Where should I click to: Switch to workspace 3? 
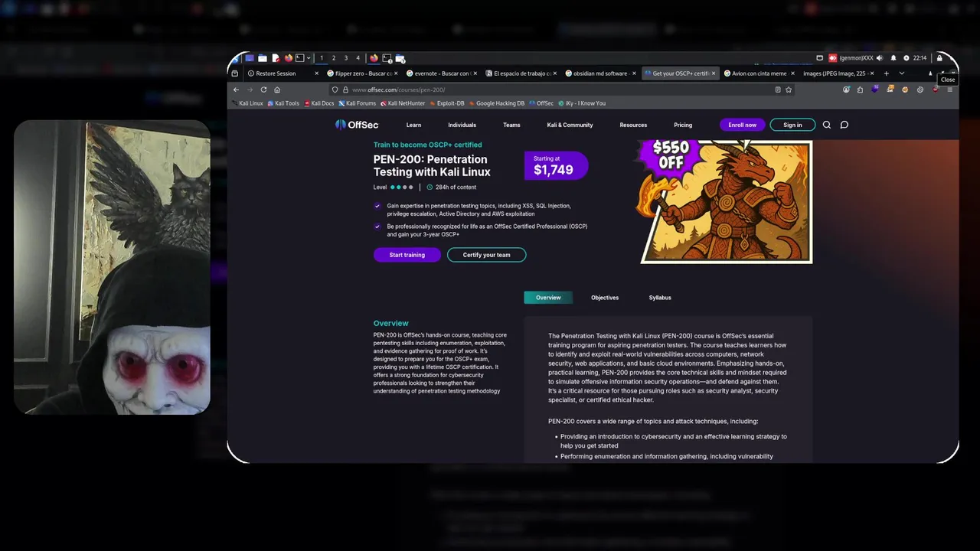pos(345,58)
